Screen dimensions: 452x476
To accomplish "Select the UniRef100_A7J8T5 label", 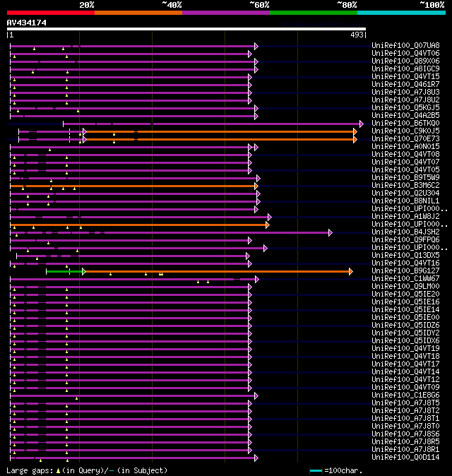I will pos(405,403).
